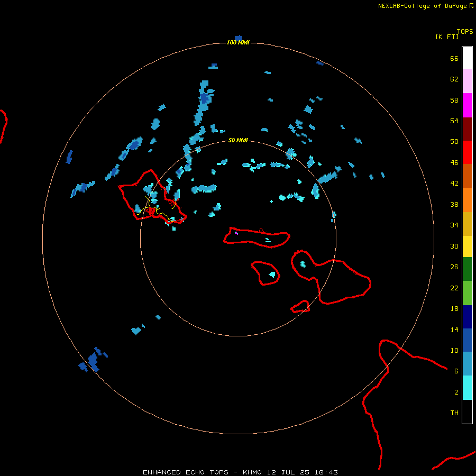Click the TH legend label
Image resolution: width=476 pixels, height=476 pixels.
[x=454, y=413]
